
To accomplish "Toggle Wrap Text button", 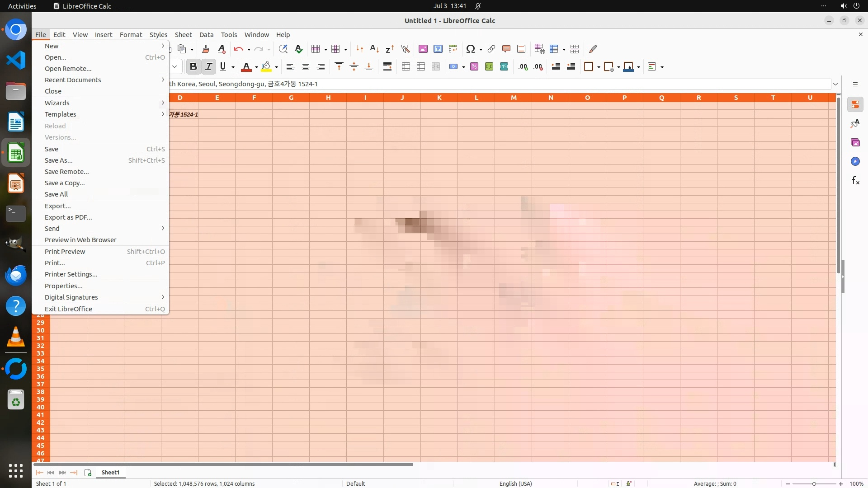I will 387,67.
